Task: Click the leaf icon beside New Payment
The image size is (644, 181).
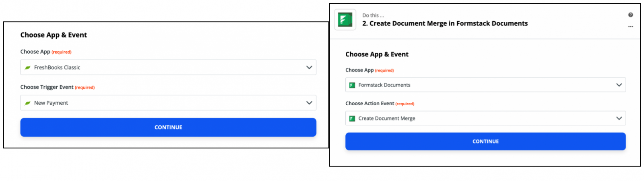Action: (27, 103)
